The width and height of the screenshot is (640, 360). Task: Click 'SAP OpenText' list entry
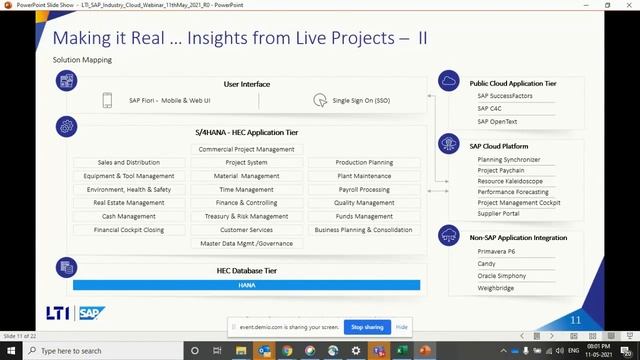point(497,122)
